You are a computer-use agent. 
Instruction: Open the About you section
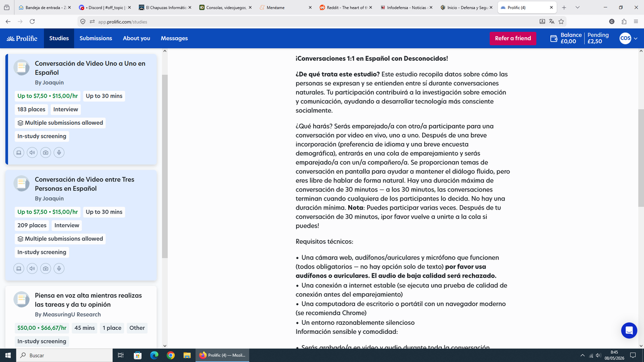(136, 38)
